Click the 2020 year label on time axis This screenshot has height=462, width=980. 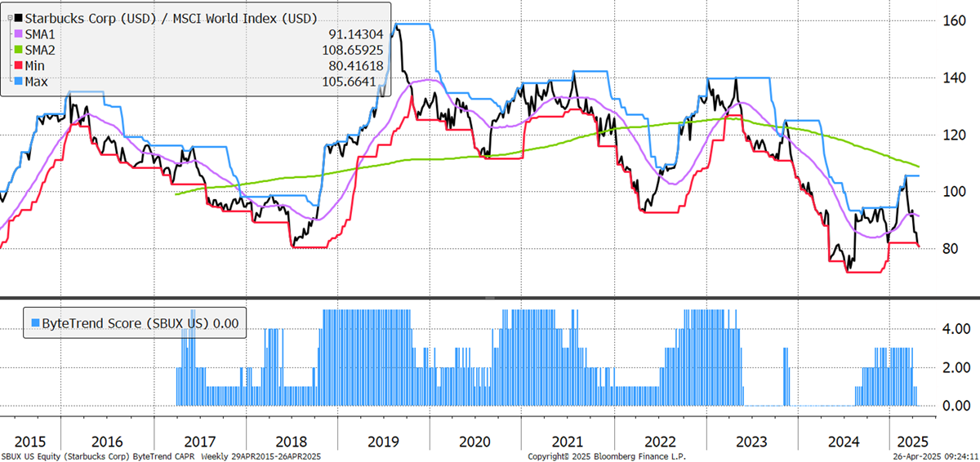click(x=474, y=441)
